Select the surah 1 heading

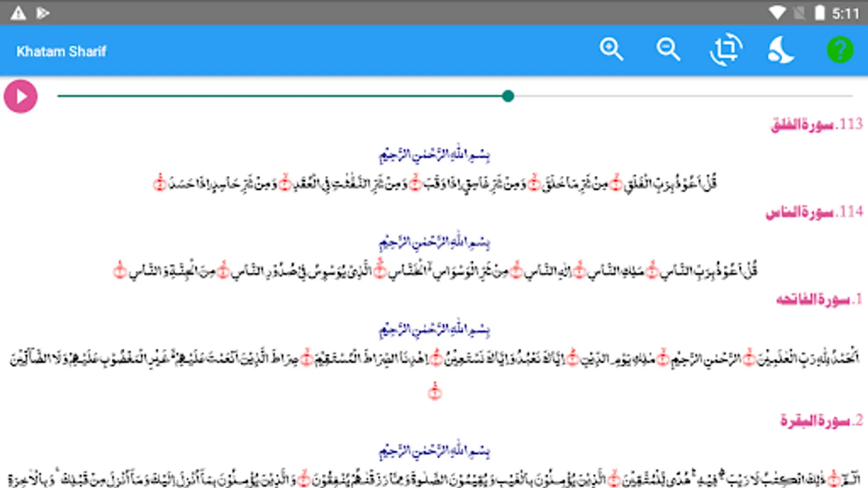[x=819, y=299]
